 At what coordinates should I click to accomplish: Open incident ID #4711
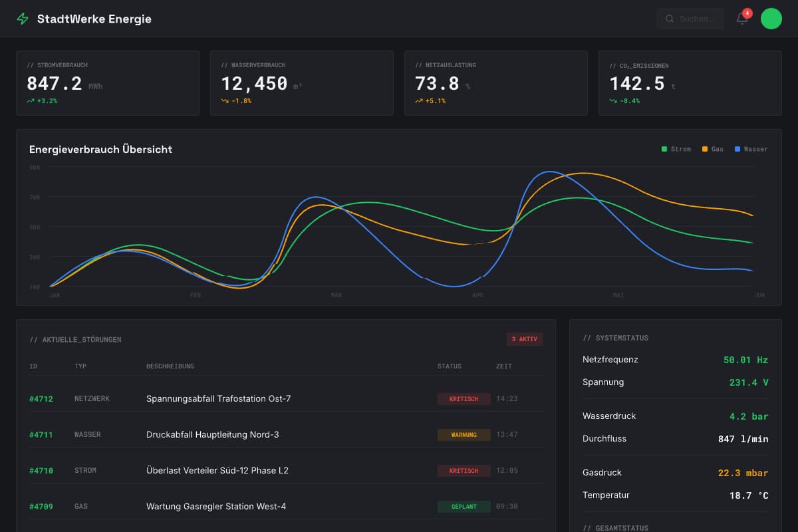click(x=41, y=435)
